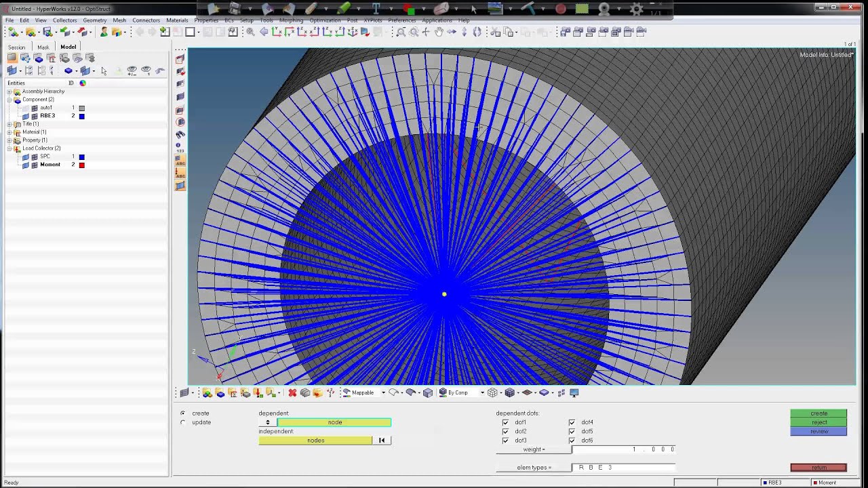Image resolution: width=868 pixels, height=488 pixels.
Task: Click the entity selector arrow cursor icon
Action: click(x=104, y=70)
